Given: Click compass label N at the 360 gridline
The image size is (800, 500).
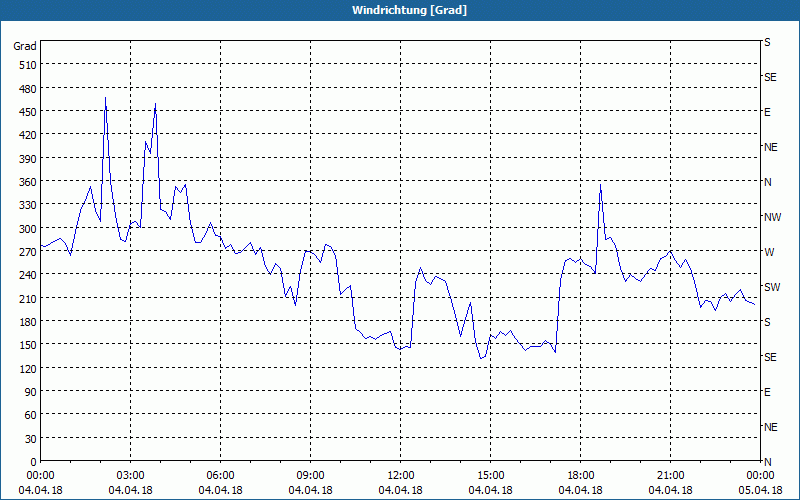Looking at the screenshot, I should tap(768, 182).
